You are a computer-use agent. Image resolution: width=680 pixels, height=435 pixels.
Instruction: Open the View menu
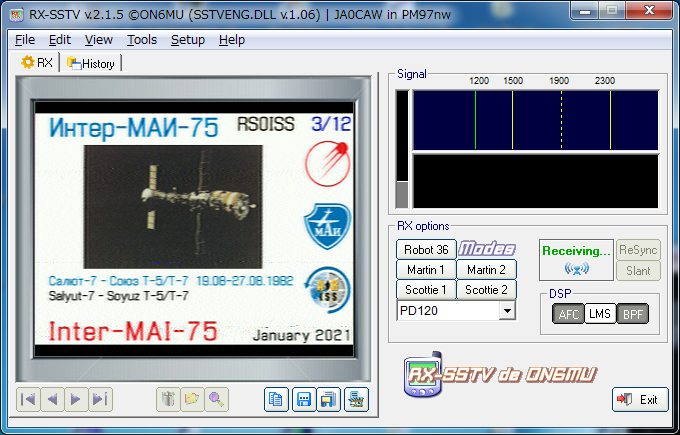98,40
